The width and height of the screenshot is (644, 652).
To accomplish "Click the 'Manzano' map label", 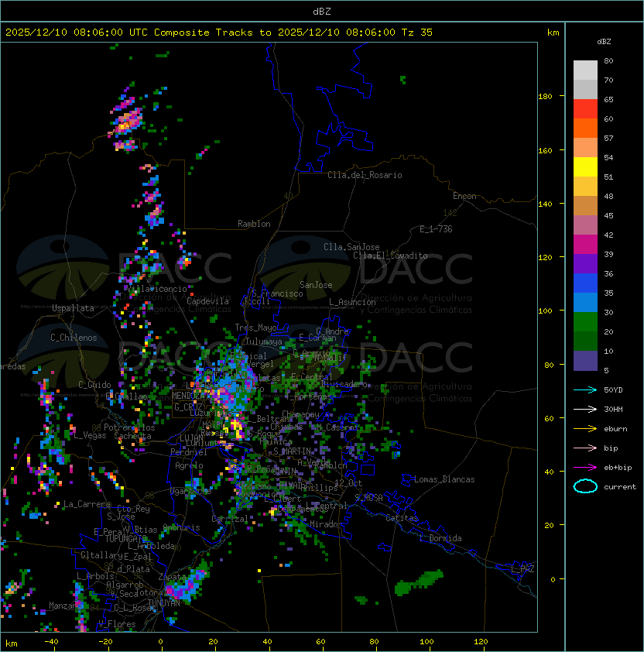I will click(65, 606).
